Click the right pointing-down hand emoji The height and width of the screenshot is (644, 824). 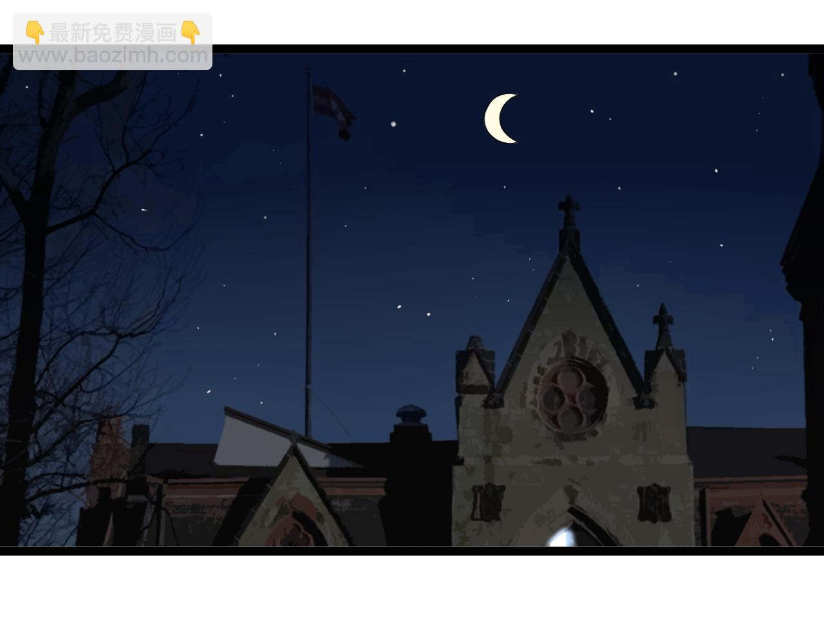191,32
